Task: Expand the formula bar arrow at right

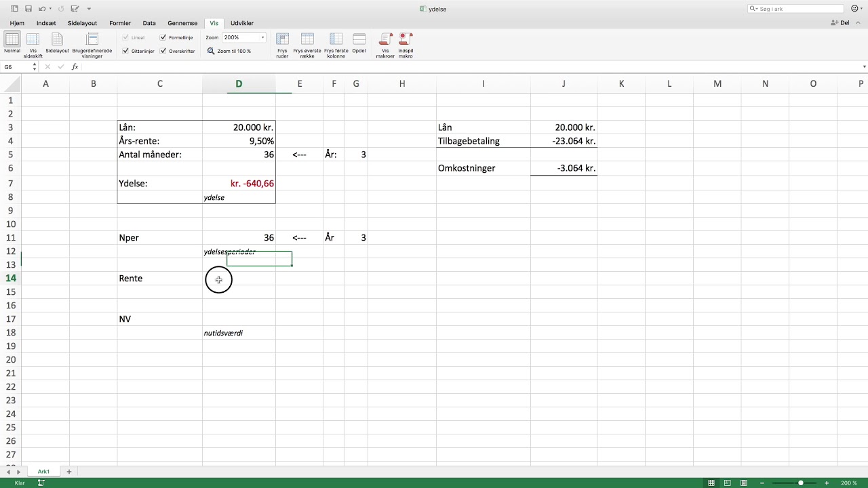Action: pos(864,67)
